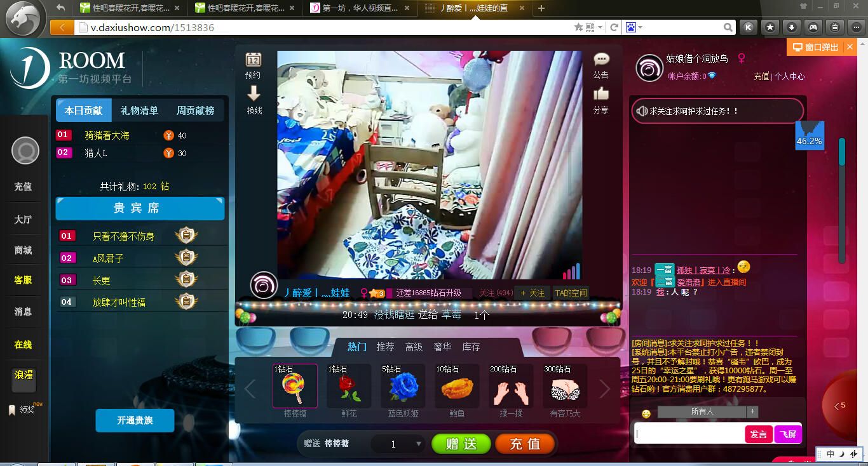868x466 pixels.
Task: Click the orange 充值 button beside 赠送
Action: coord(525,444)
